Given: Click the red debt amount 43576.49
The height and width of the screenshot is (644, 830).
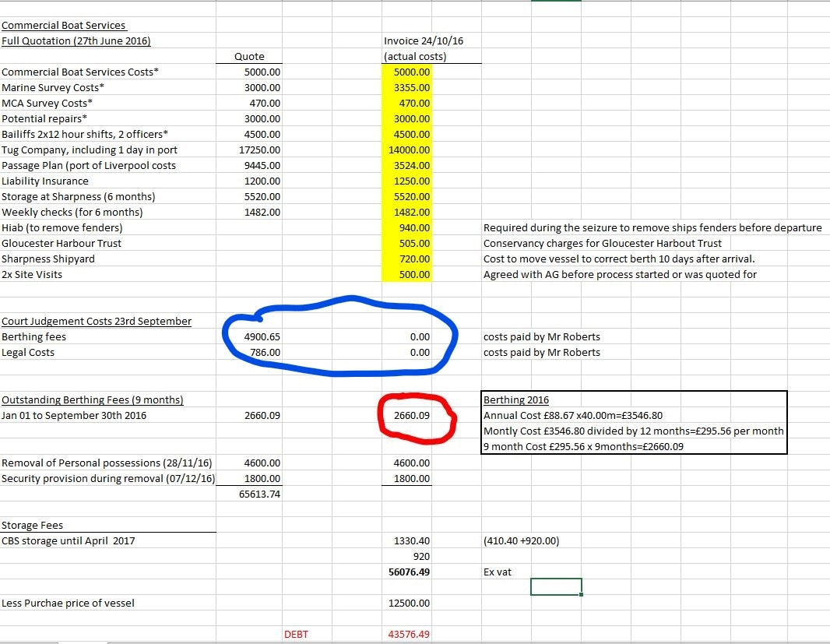Looking at the screenshot, I should click(409, 634).
